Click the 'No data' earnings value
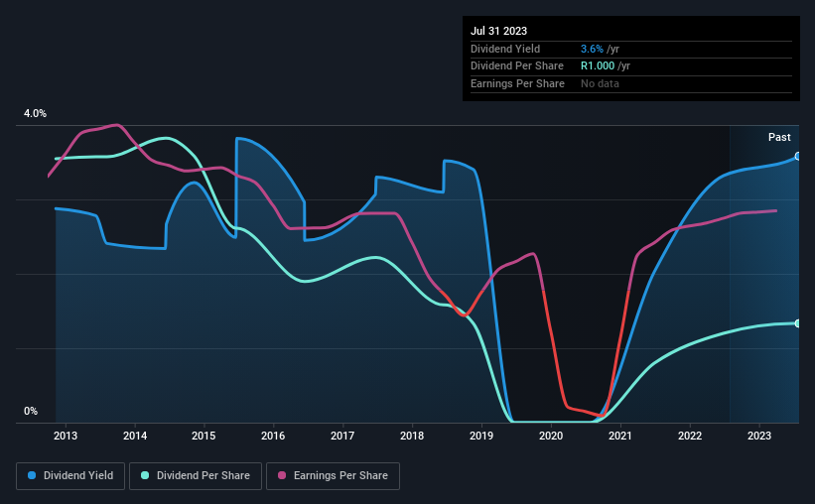The image size is (815, 504). (x=600, y=83)
